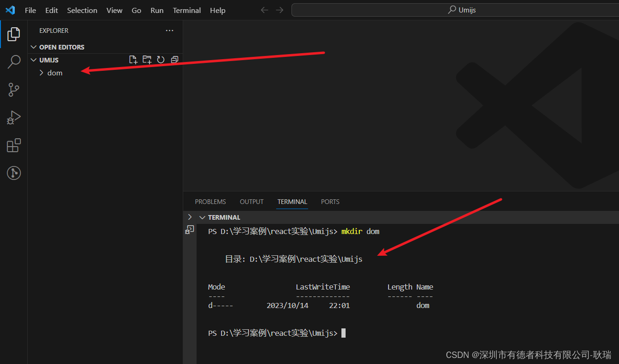Collapse the TERMINAL group chevron
Screen dimensions: 619x364
coord(202,217)
